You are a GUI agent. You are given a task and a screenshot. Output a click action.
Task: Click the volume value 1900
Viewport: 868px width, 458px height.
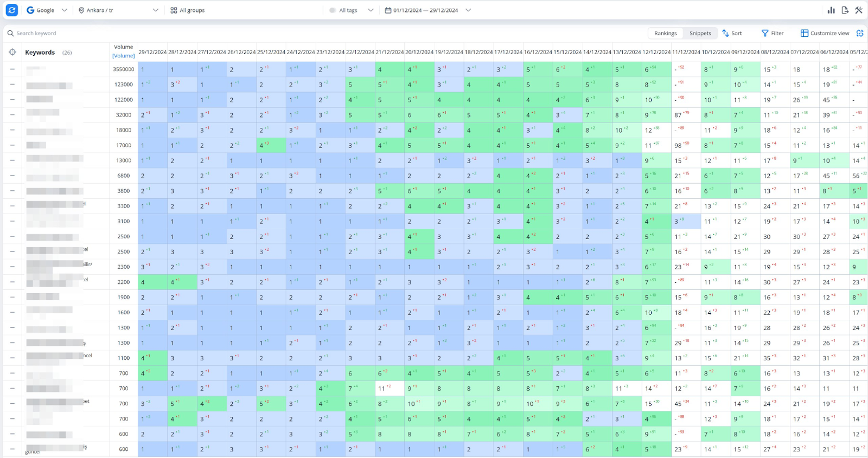124,297
